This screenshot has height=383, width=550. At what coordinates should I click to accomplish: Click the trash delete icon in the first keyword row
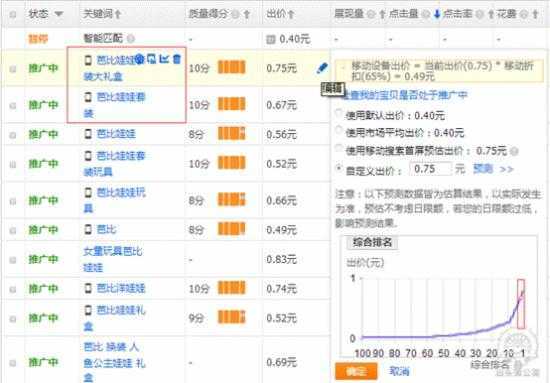point(177,59)
